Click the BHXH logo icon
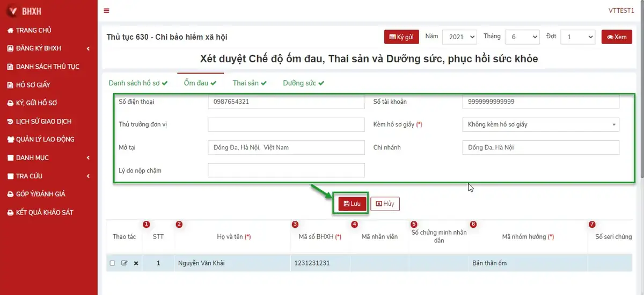The height and width of the screenshot is (295, 644). point(13,11)
